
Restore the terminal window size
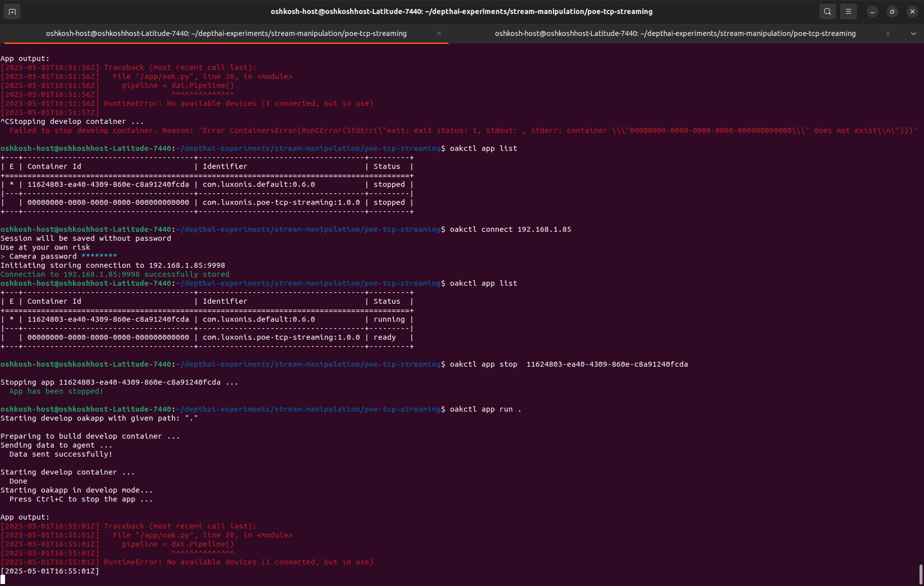[892, 11]
